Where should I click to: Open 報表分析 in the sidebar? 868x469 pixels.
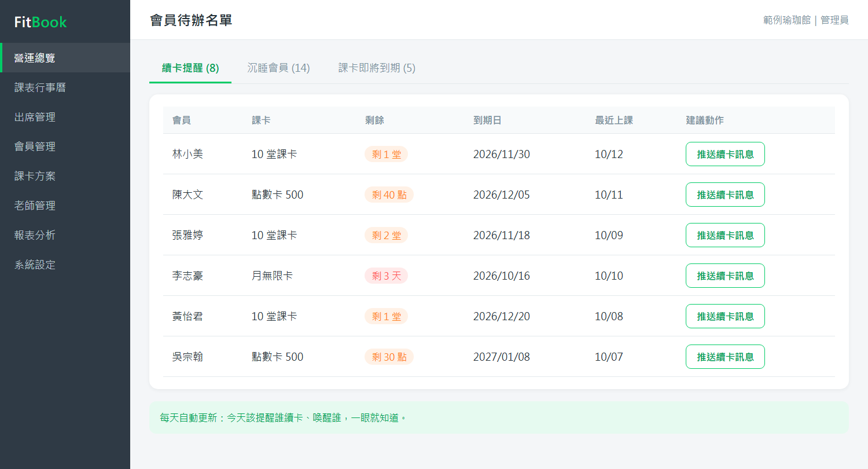point(65,235)
